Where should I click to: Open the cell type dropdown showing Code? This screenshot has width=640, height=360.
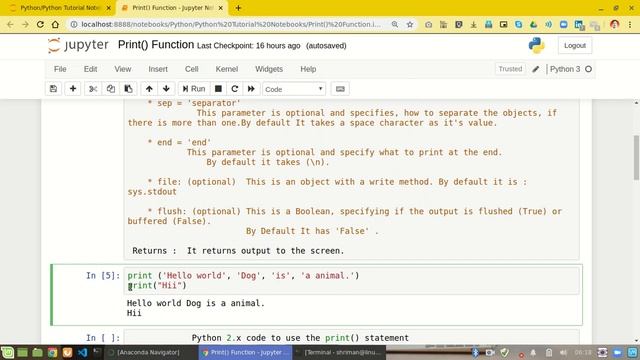(294, 89)
